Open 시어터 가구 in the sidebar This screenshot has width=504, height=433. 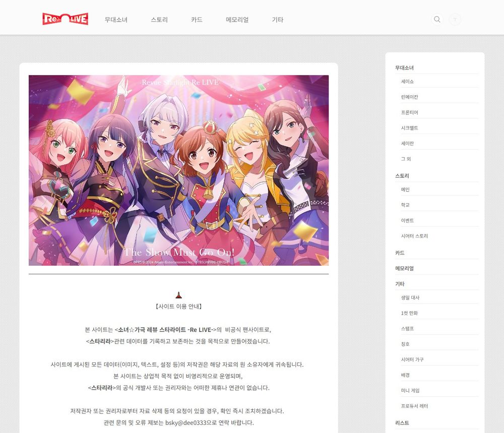tap(412, 359)
